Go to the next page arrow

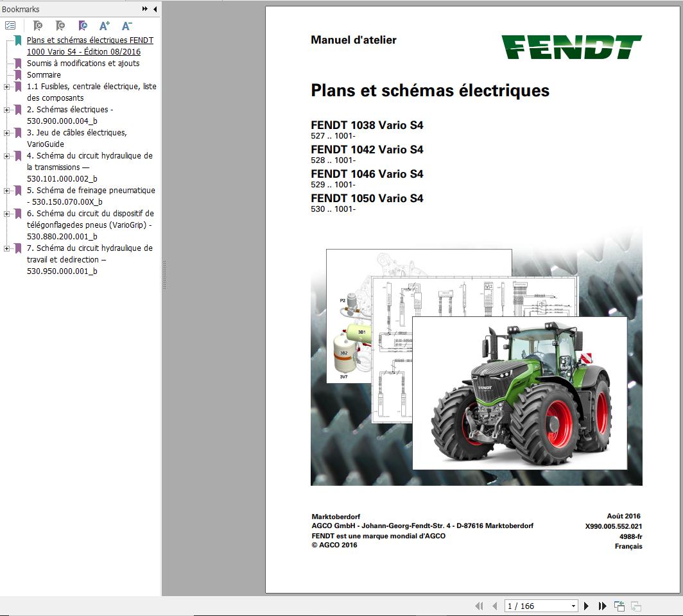tap(586, 606)
